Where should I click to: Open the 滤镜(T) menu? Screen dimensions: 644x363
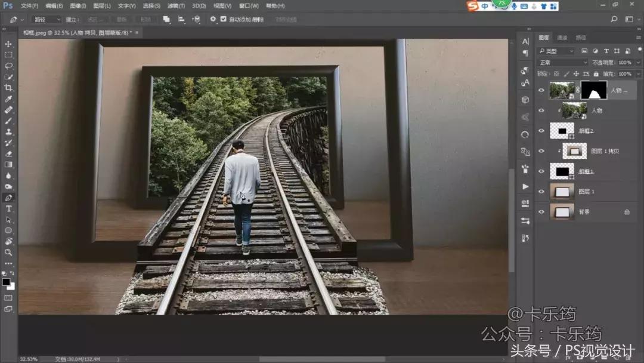click(175, 6)
